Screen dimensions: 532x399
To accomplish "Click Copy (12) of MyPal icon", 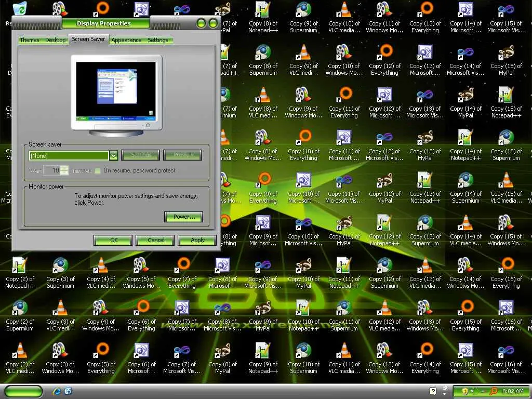I will [x=384, y=180].
